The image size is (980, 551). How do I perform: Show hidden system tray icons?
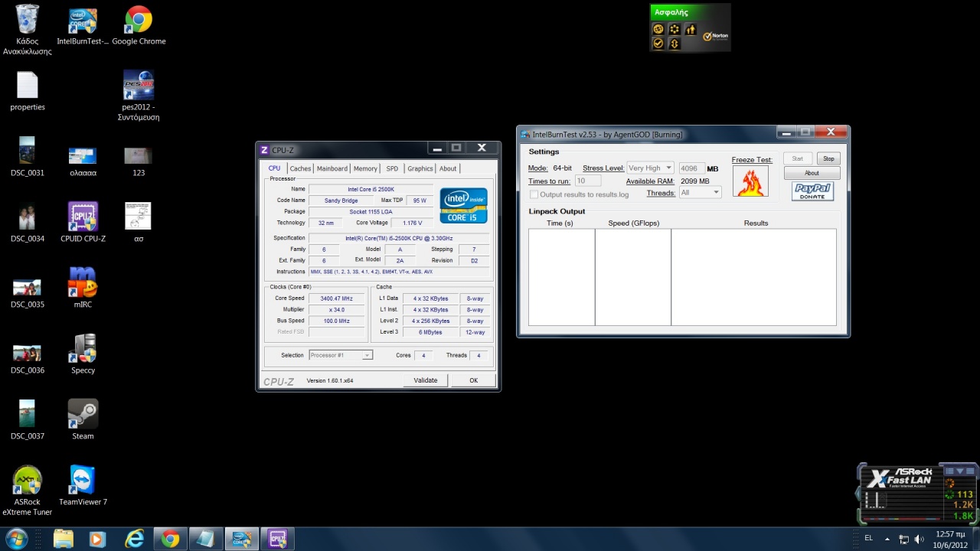[887, 539]
